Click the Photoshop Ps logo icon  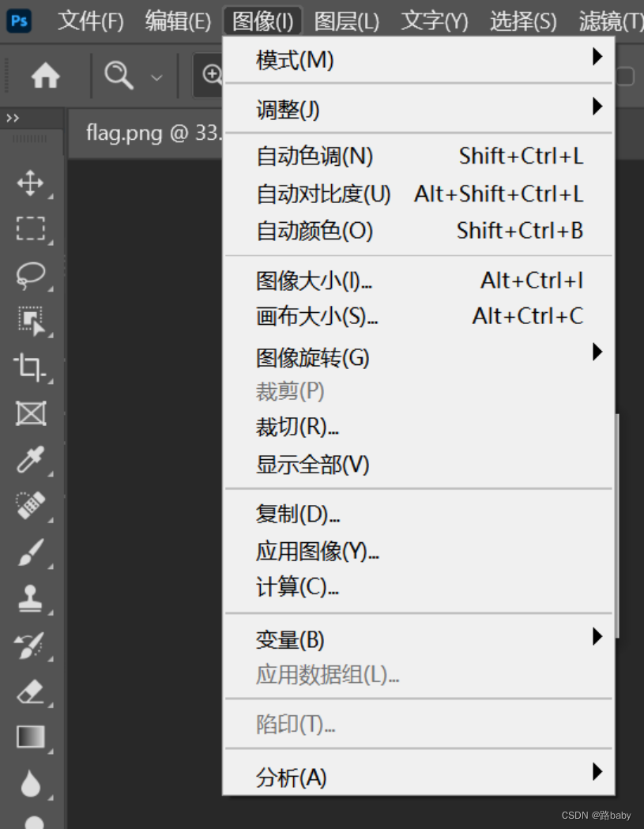tap(19, 21)
